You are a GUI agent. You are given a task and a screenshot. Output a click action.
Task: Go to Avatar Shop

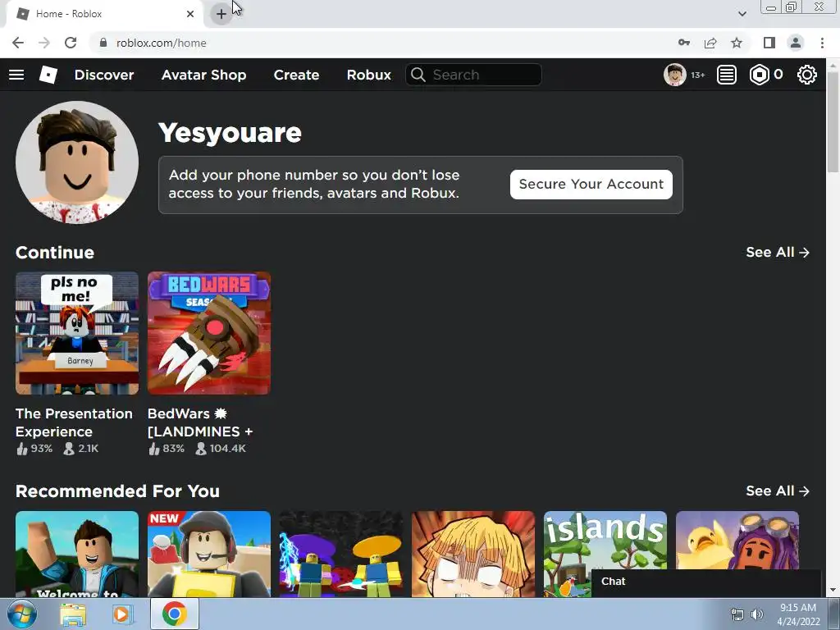203,75
